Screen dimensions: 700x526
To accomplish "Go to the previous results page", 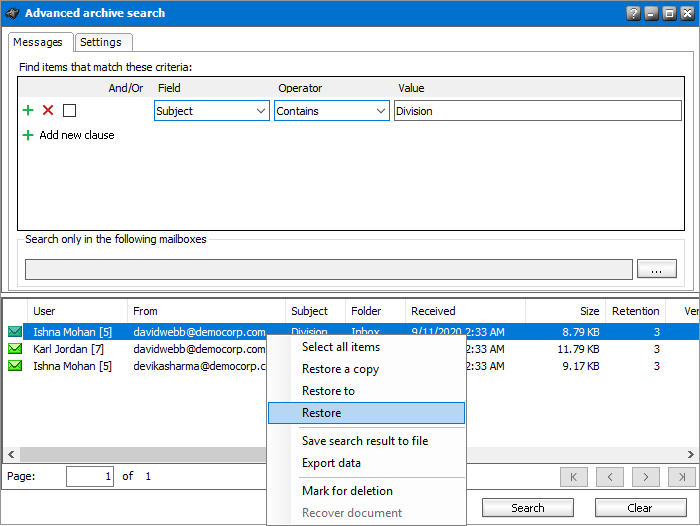I will (x=610, y=477).
